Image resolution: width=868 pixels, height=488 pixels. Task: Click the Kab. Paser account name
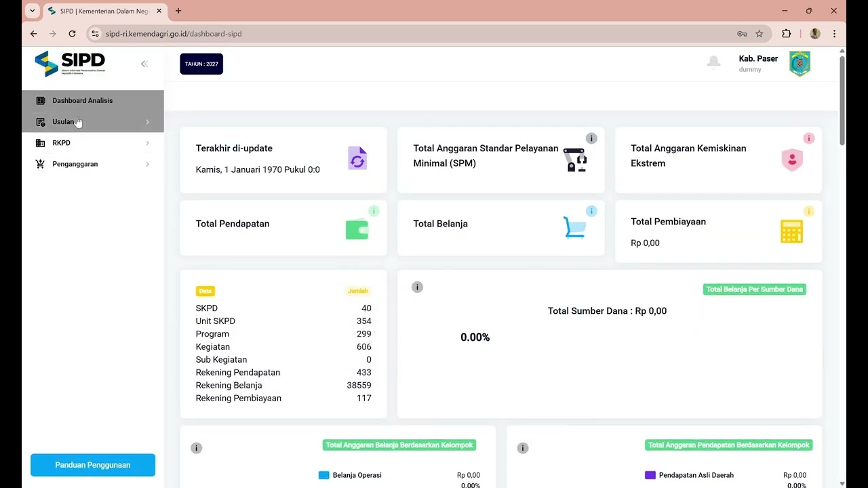point(758,59)
